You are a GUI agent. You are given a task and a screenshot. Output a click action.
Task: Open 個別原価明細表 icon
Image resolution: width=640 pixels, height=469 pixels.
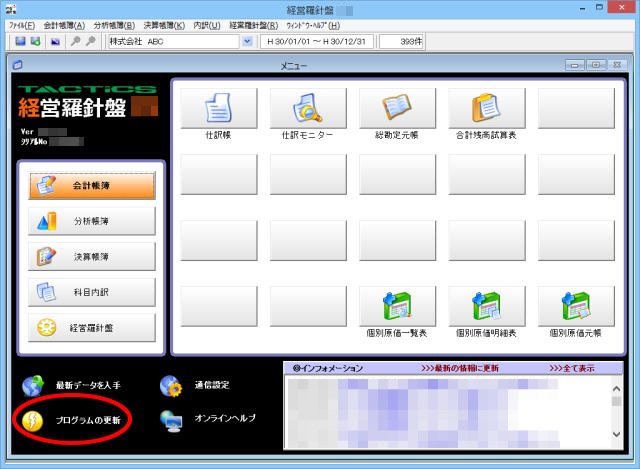coord(487,306)
